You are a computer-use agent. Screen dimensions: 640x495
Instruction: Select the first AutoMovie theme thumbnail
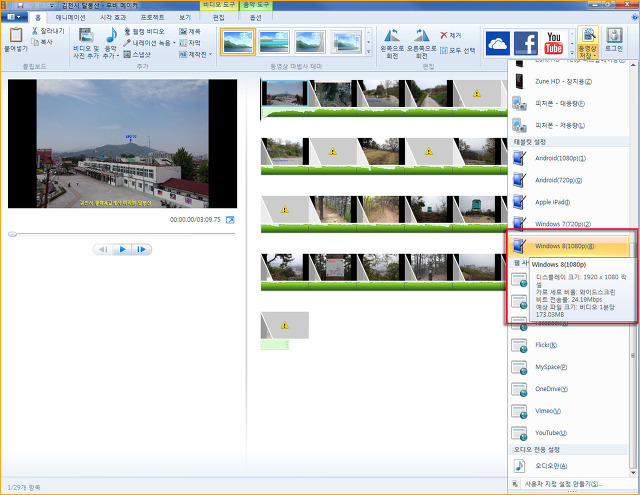tap(238, 42)
